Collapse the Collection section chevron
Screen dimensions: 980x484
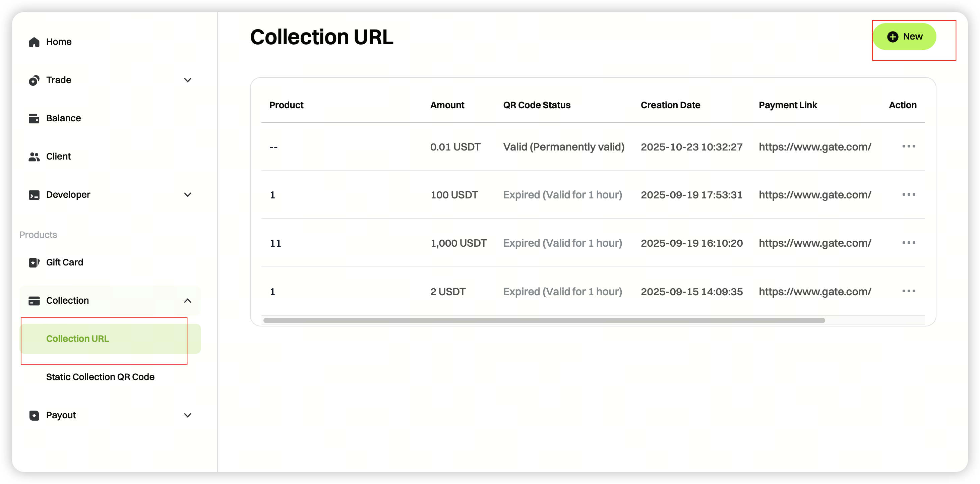188,301
